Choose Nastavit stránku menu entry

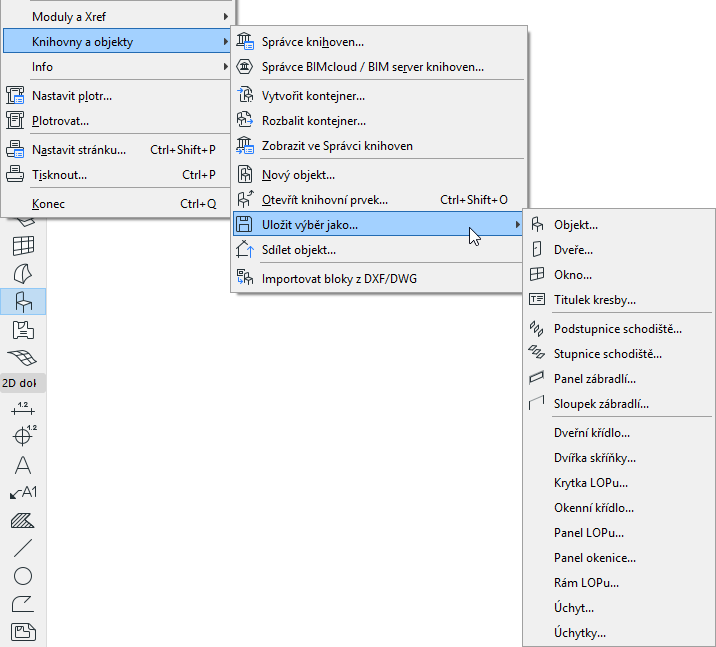(118, 150)
